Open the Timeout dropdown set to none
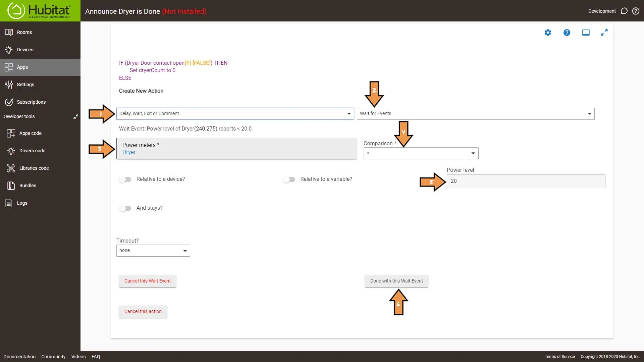This screenshot has height=362, width=644. (153, 250)
